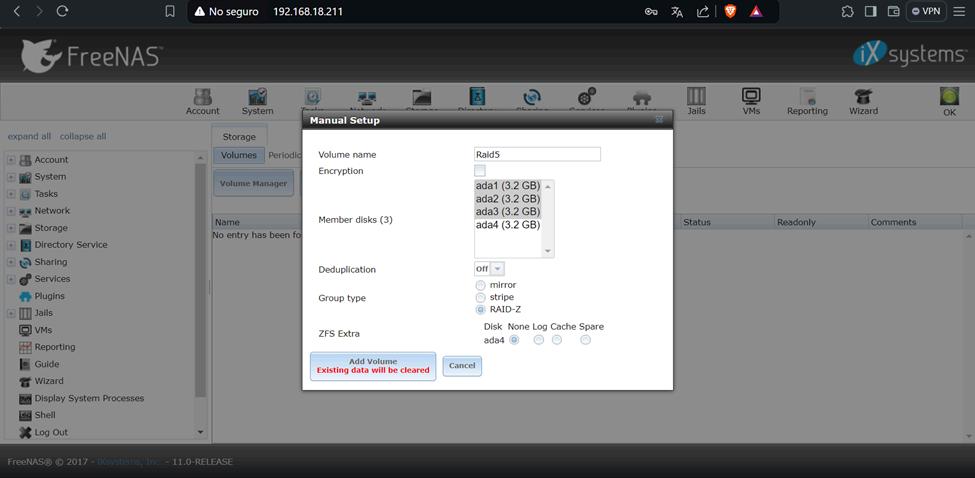The image size is (975, 478).
Task: Select ada1 (3.2 GB) disk
Action: [507, 186]
